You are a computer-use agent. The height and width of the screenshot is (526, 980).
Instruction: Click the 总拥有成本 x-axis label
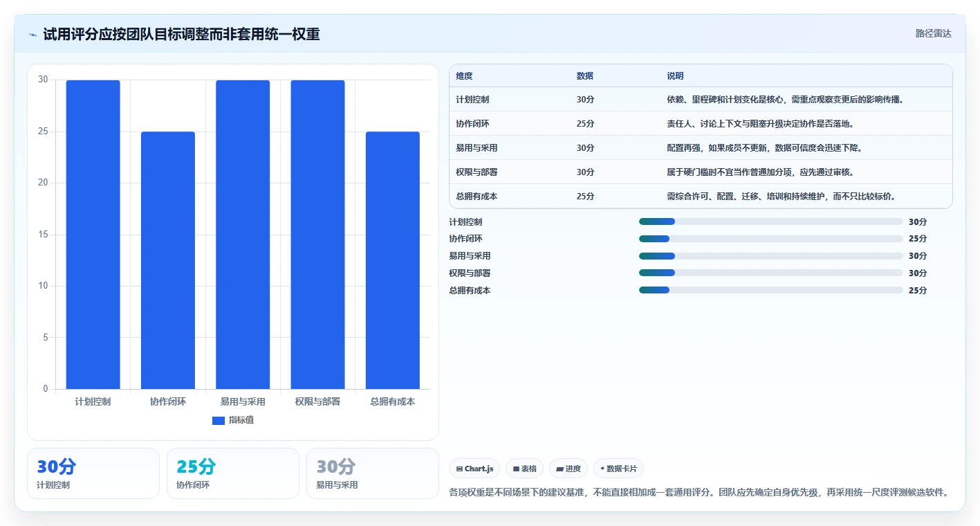(x=393, y=401)
